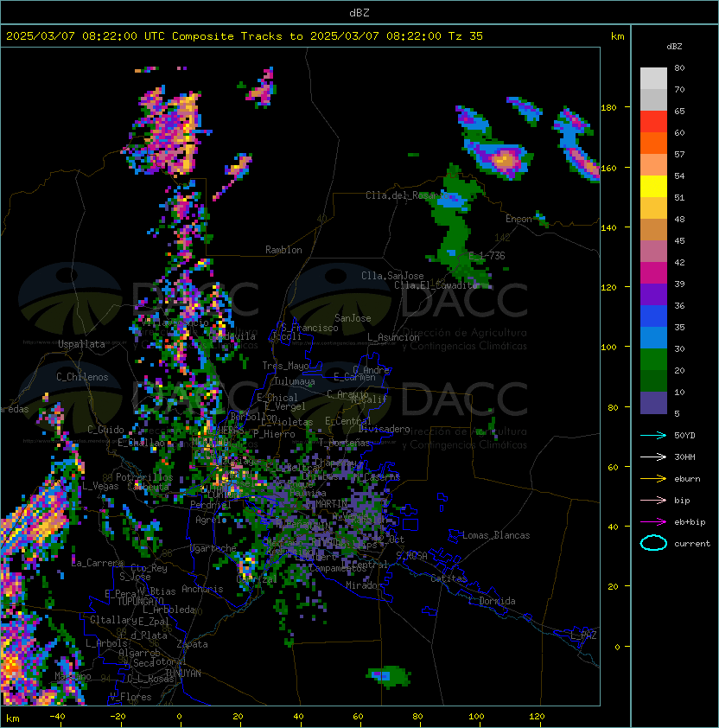Click the 'Tz 35' header value
This screenshot has width=719, height=728.
pyautogui.click(x=466, y=36)
